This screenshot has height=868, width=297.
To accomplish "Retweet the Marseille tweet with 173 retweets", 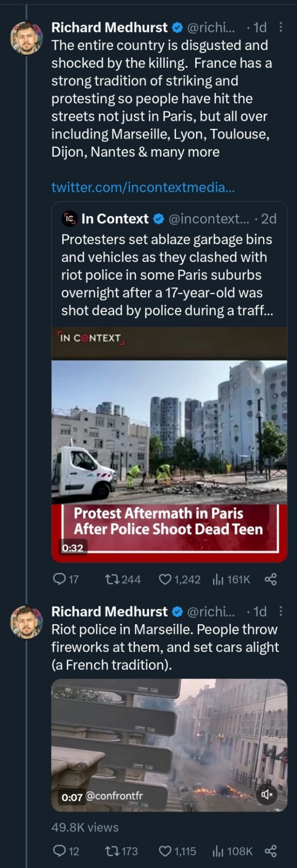I will click(x=111, y=851).
